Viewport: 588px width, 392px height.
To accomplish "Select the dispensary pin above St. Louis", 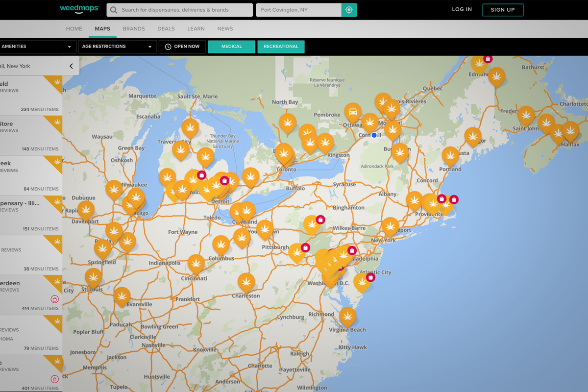I will (93, 278).
